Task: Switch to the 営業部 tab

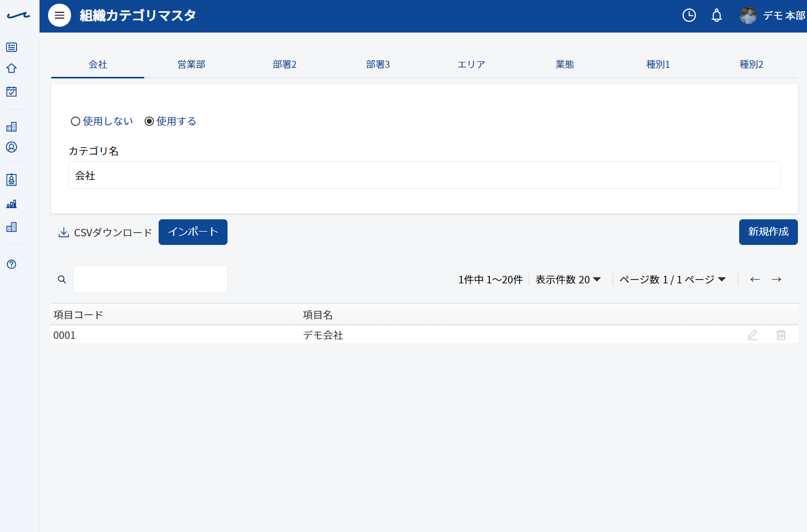Action: point(191,64)
